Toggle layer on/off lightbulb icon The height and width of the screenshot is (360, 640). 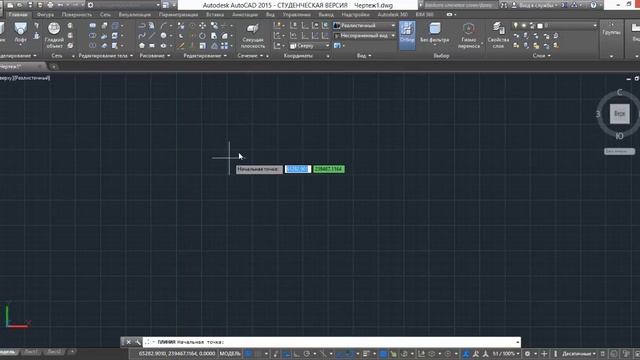tap(516, 26)
